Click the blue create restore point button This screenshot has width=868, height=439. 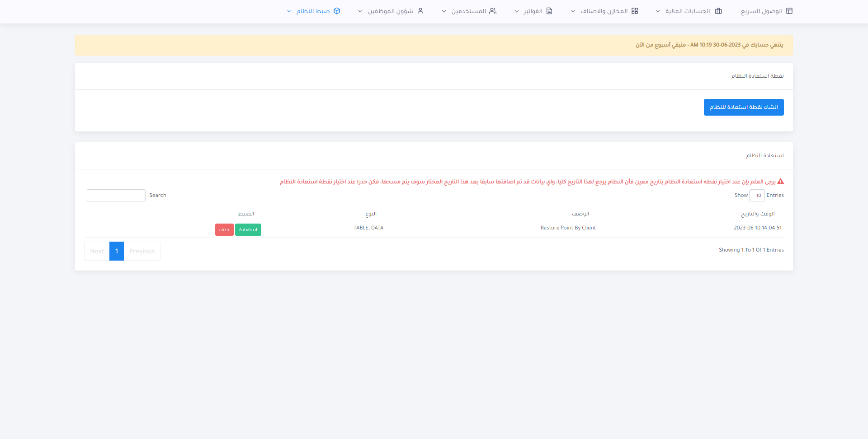click(743, 107)
